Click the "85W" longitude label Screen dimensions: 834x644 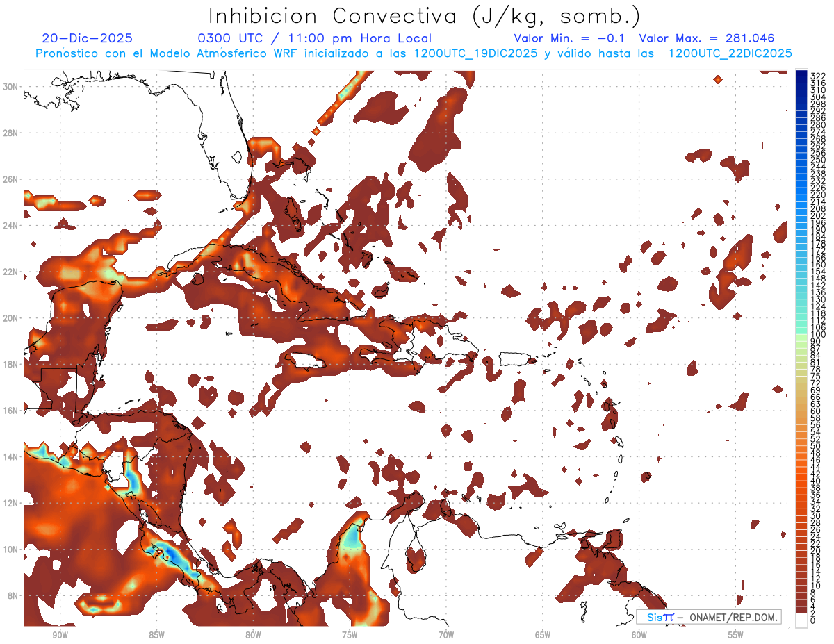click(156, 635)
